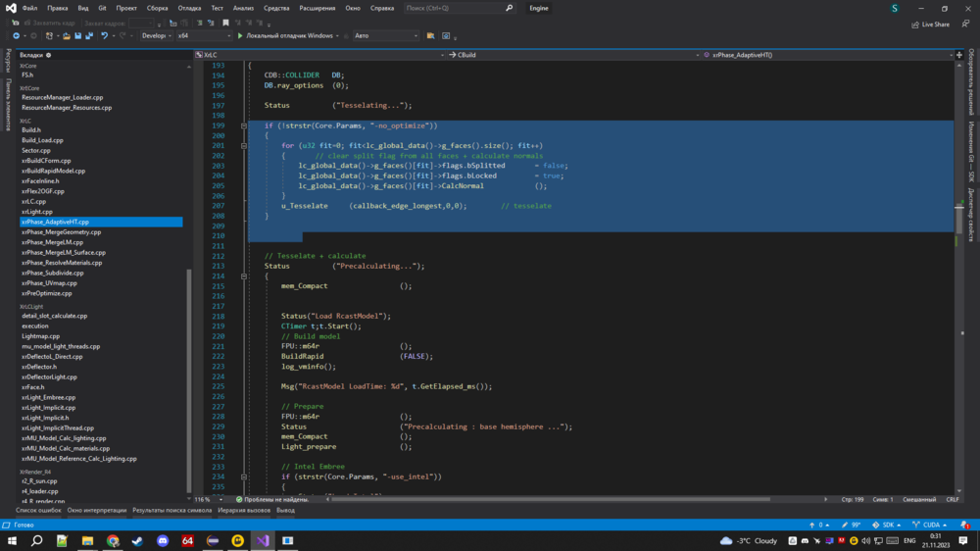Click the Navigate Back arrow icon

tap(17, 36)
